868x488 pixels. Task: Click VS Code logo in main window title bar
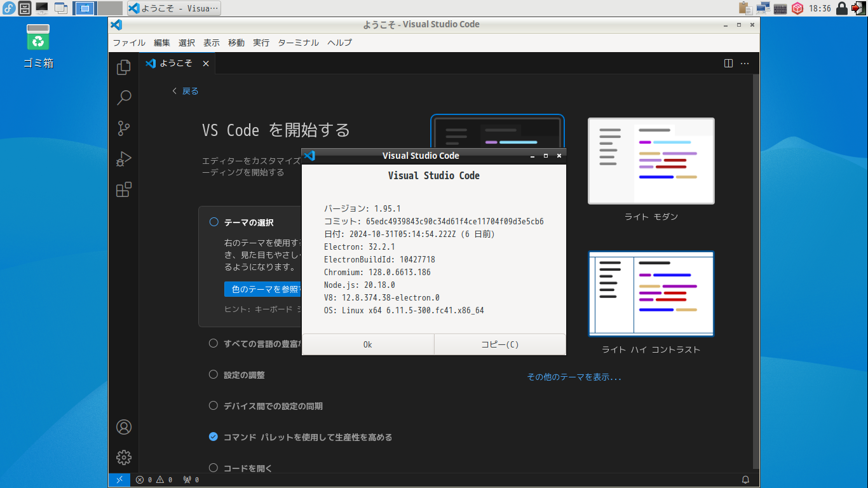coord(116,24)
